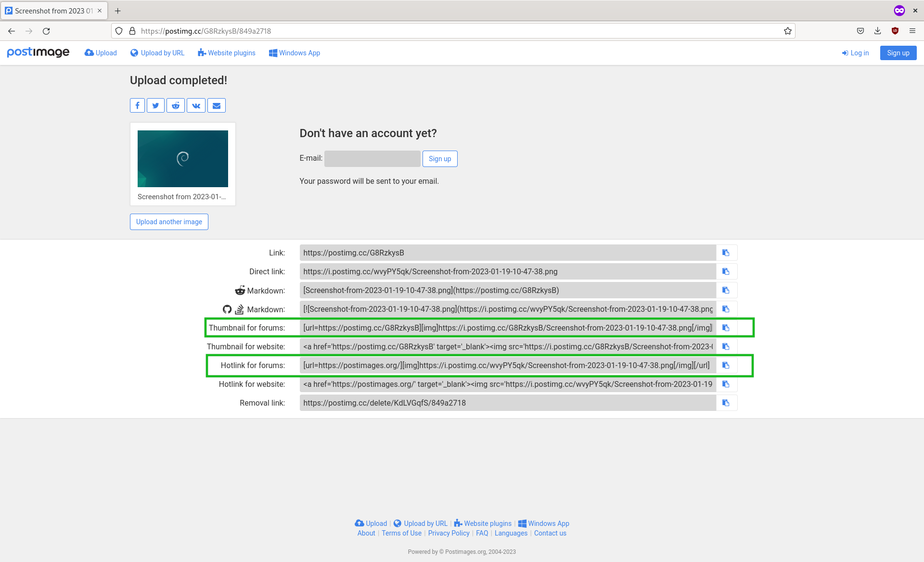Copy Hotlink for forums code

point(726,365)
